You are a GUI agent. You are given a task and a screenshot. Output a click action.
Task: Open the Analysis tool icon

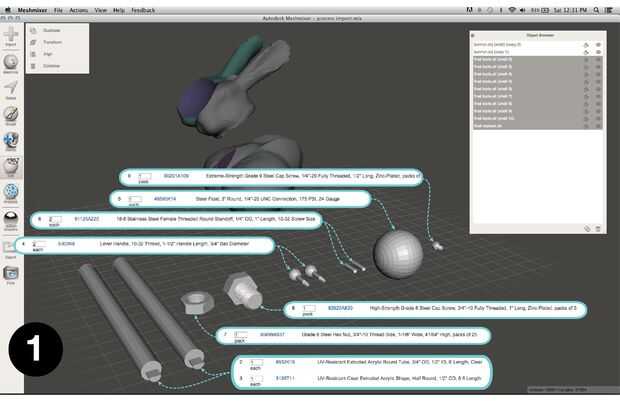(x=11, y=193)
